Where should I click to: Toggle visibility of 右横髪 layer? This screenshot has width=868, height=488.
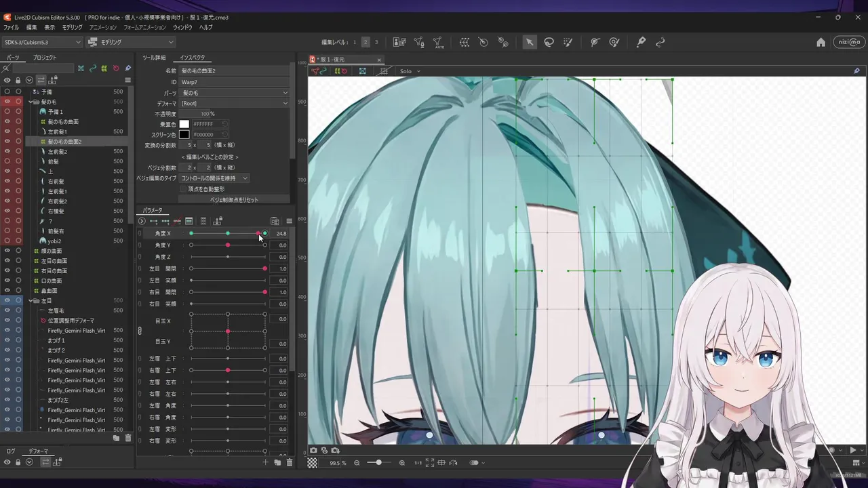coord(7,211)
